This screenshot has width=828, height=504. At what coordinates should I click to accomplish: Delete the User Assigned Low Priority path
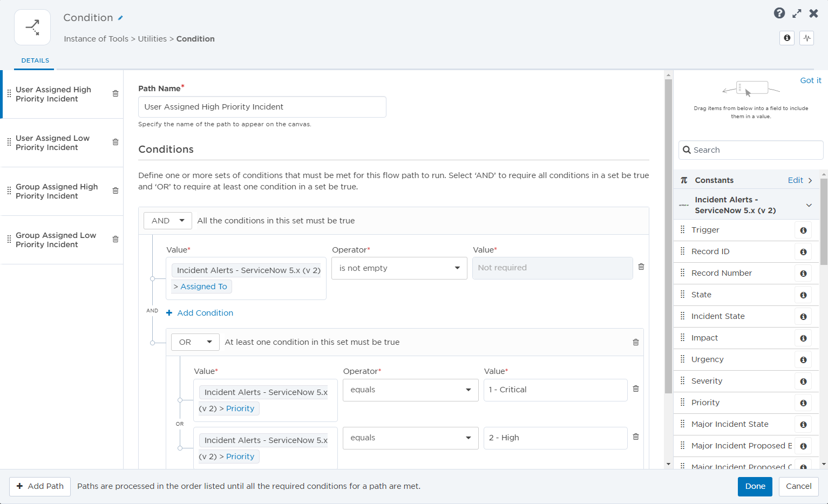115,142
